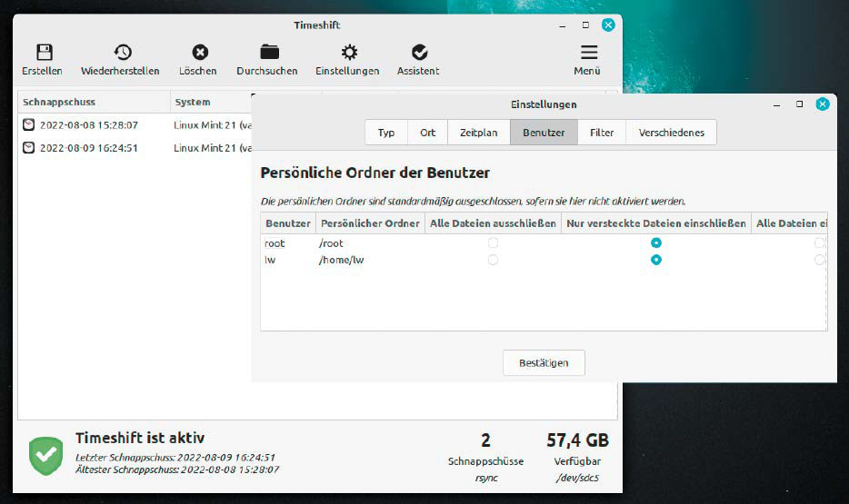Select 'Alle Dateien ausschließen' for lw
Viewport: 849px width, 504px height.
click(493, 260)
